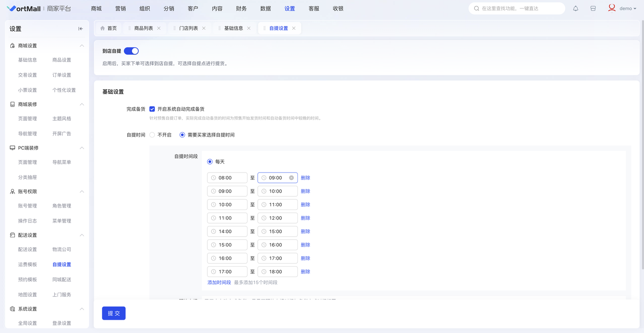Click the 提交 submit button
This screenshot has height=333, width=644.
[x=114, y=313]
